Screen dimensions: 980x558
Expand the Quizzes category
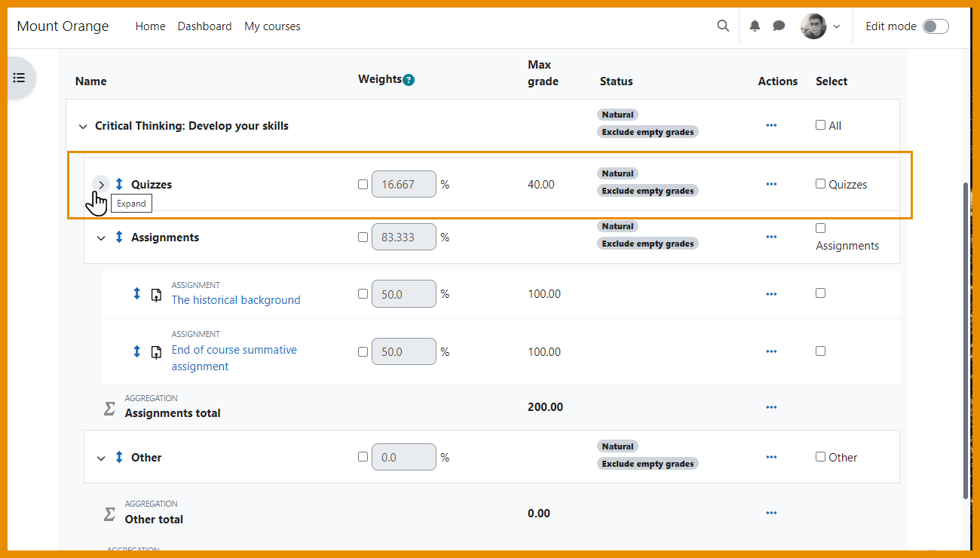(101, 184)
